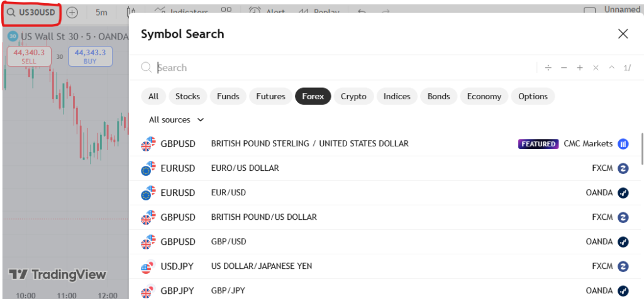Click the compare or add symbol plus icon
This screenshot has width=644, height=299.
pyautogui.click(x=72, y=13)
